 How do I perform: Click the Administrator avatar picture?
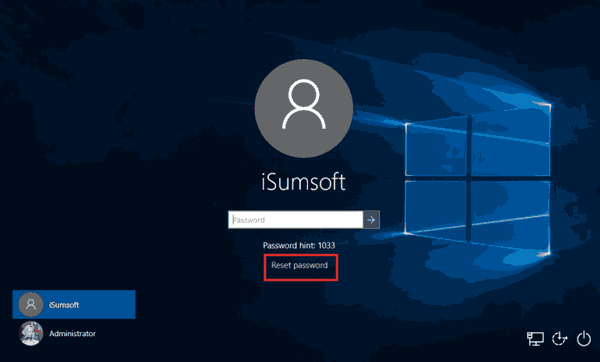[31, 334]
